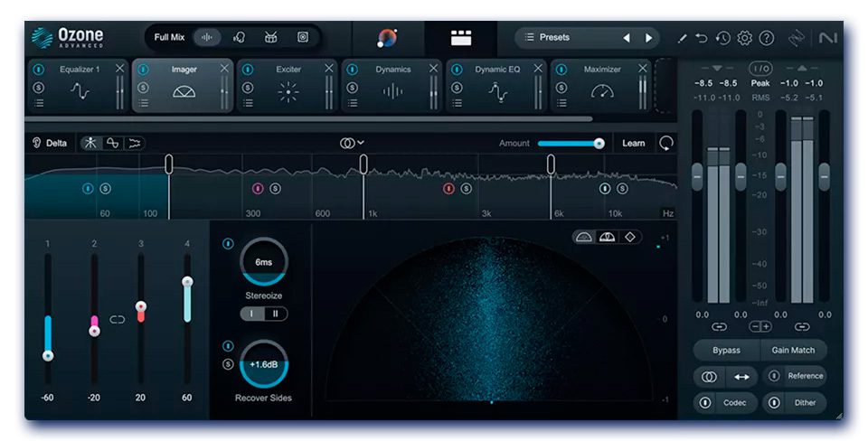Screen dimensions: 868x441
Task: Open the Exciter module preset list
Action: [248, 103]
